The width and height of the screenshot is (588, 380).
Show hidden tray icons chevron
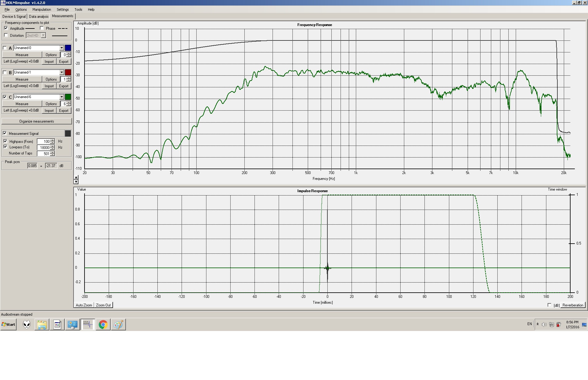click(x=537, y=324)
